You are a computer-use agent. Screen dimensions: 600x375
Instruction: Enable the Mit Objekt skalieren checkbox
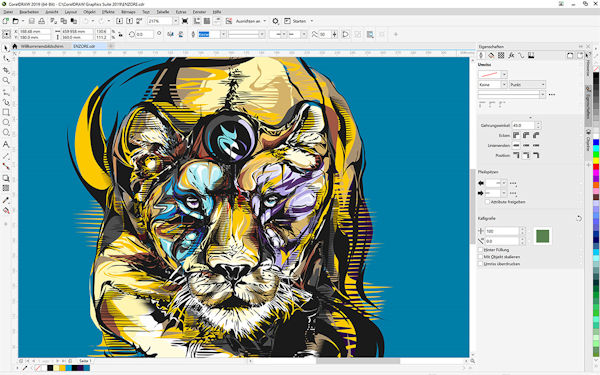click(480, 257)
